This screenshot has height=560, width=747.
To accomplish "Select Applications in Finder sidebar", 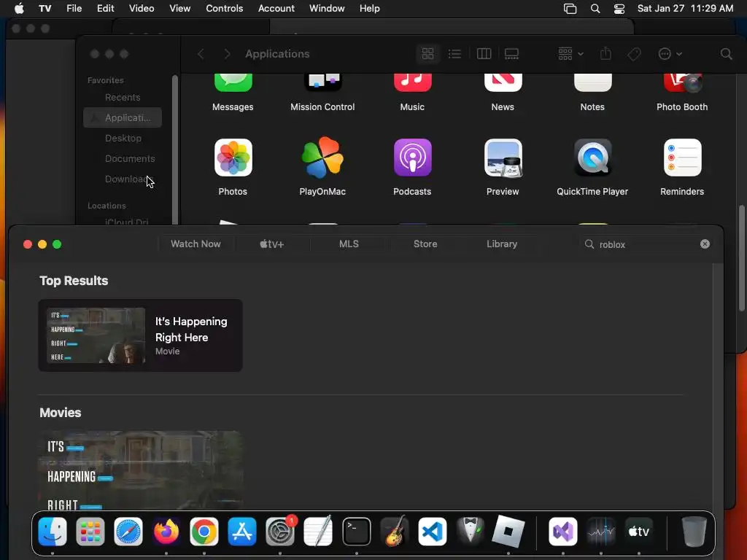I will pos(123,117).
